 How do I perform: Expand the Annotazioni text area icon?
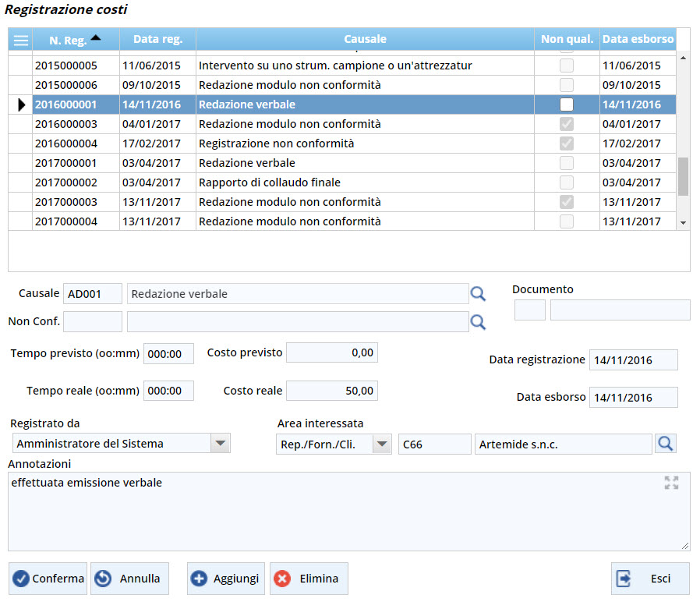tap(671, 483)
